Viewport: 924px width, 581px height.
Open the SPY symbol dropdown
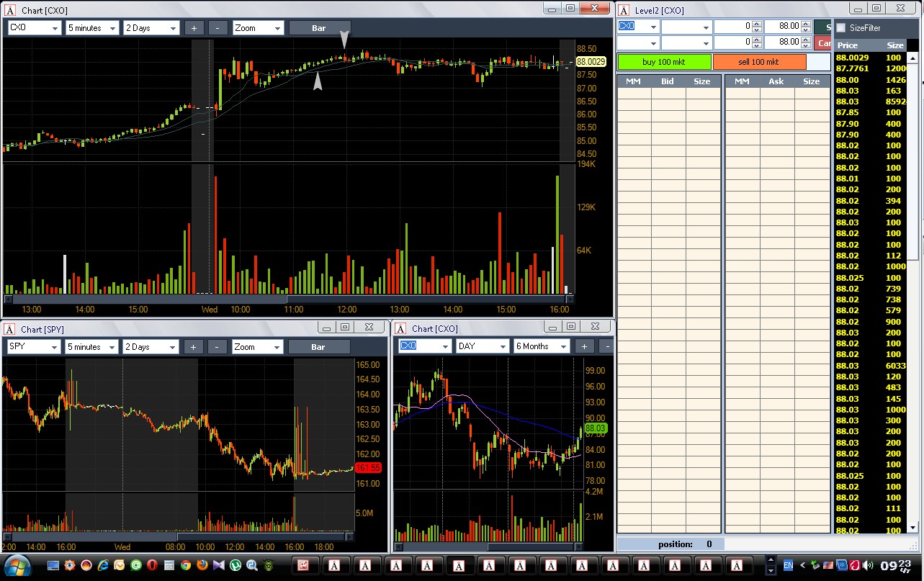(x=33, y=347)
